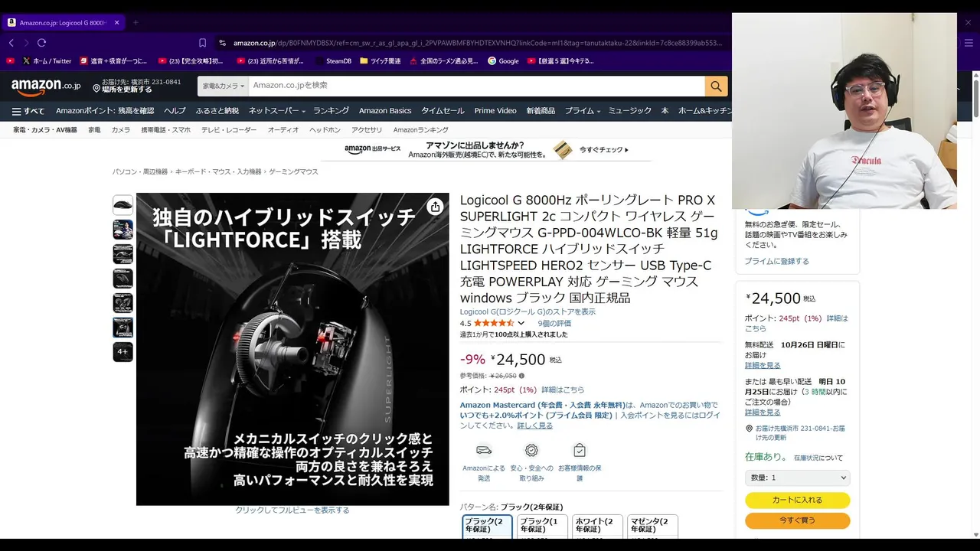This screenshot has width=980, height=551.
Task: Open the Google bookmark
Action: (503, 60)
